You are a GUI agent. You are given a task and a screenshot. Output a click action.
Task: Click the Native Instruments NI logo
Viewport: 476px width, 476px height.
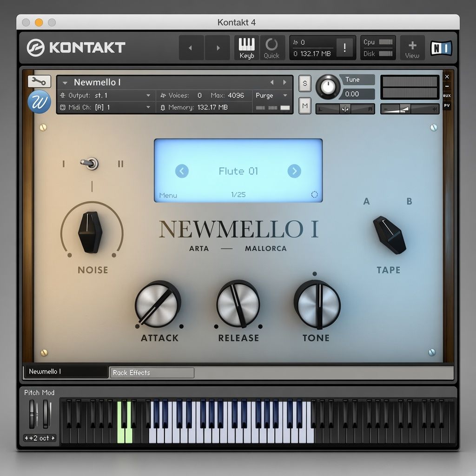point(441,48)
